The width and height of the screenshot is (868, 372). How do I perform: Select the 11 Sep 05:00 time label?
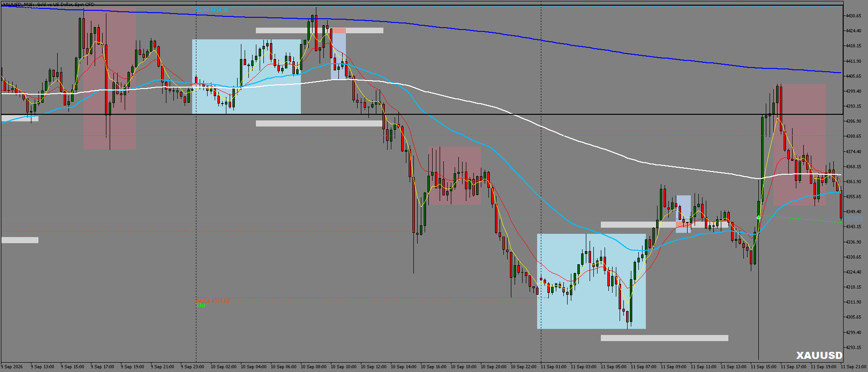pyautogui.click(x=614, y=367)
